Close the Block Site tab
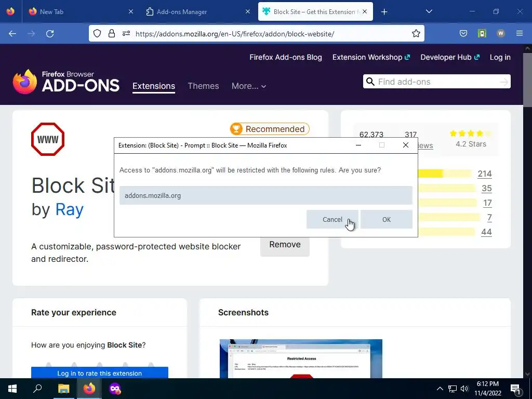The height and width of the screenshot is (399, 532). coord(365,11)
